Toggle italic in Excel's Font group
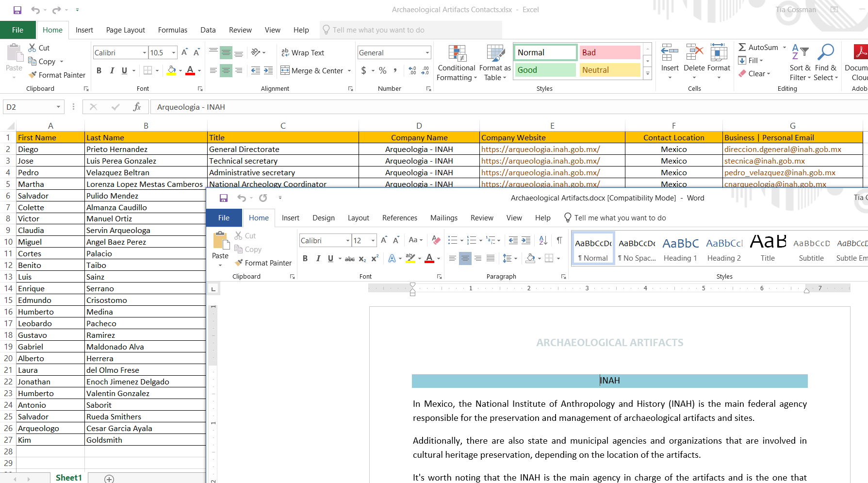Screen dimensions: 868x483 pos(112,70)
